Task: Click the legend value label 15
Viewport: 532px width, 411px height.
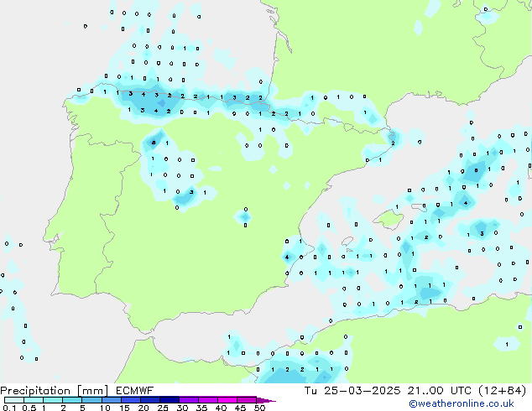Action: pos(124,408)
